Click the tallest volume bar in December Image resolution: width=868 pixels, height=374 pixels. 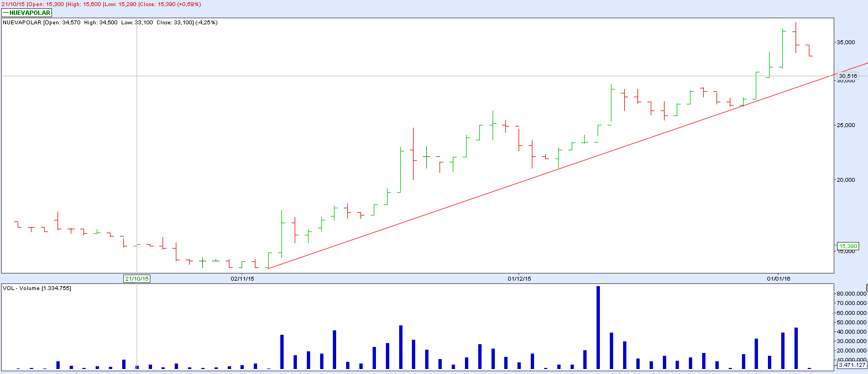point(598,327)
